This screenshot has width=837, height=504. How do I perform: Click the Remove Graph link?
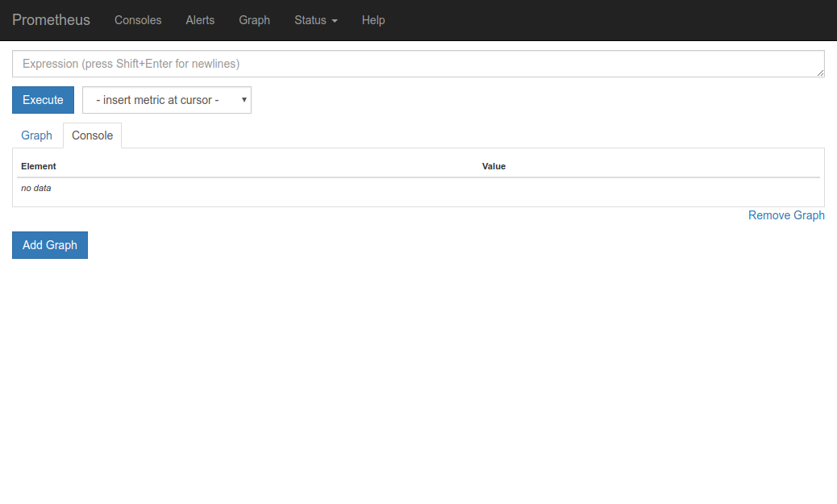coord(786,215)
